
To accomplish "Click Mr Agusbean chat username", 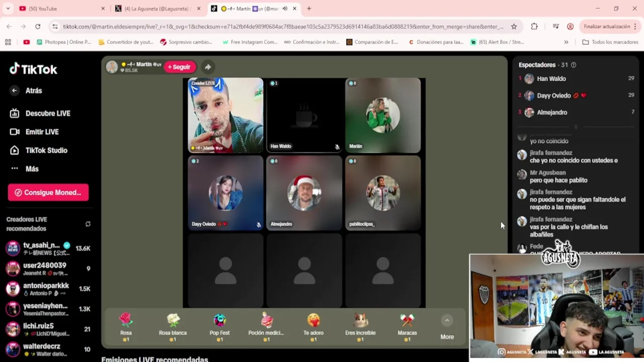I will pyautogui.click(x=547, y=172).
